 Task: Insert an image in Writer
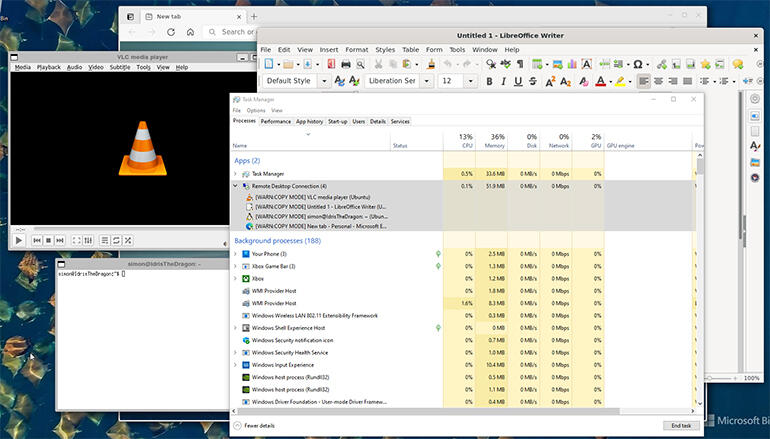click(x=557, y=64)
